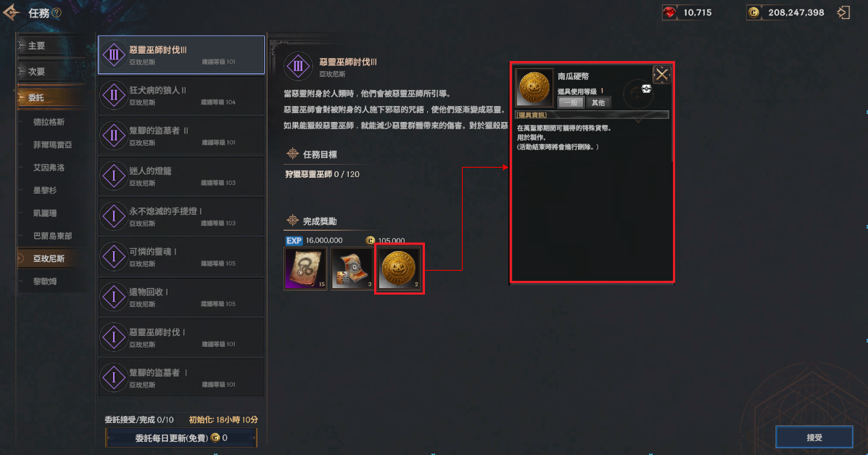868x455 pixels.
Task: Select the pumpkin coin reward icon
Action: point(399,269)
